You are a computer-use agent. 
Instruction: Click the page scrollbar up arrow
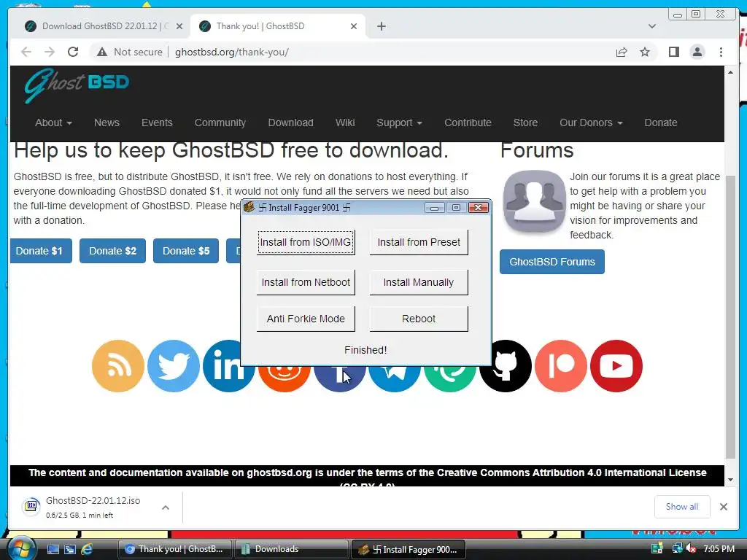click(730, 72)
